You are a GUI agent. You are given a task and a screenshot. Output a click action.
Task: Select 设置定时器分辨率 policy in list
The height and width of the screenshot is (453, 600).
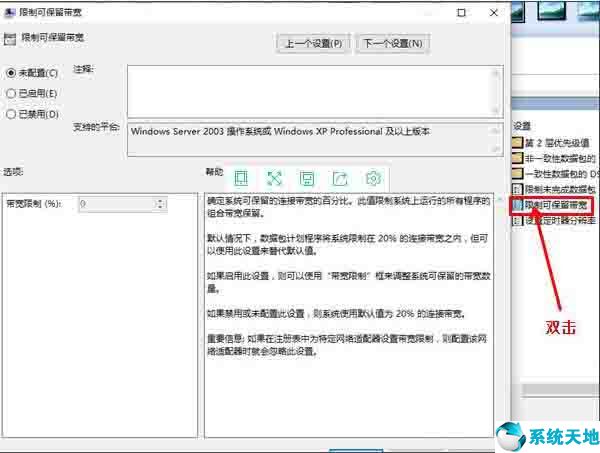point(560,221)
